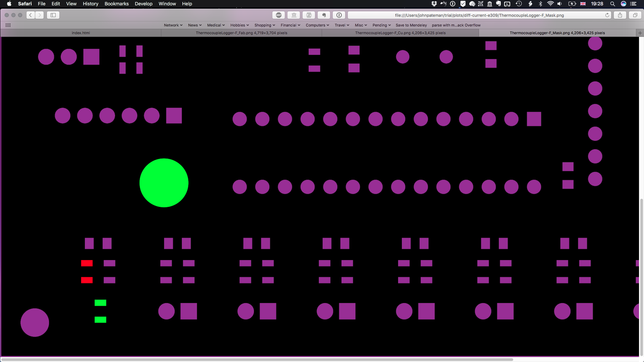Reload the page with the refresh icon
Viewport: 644px width, 362px height.
pos(607,15)
